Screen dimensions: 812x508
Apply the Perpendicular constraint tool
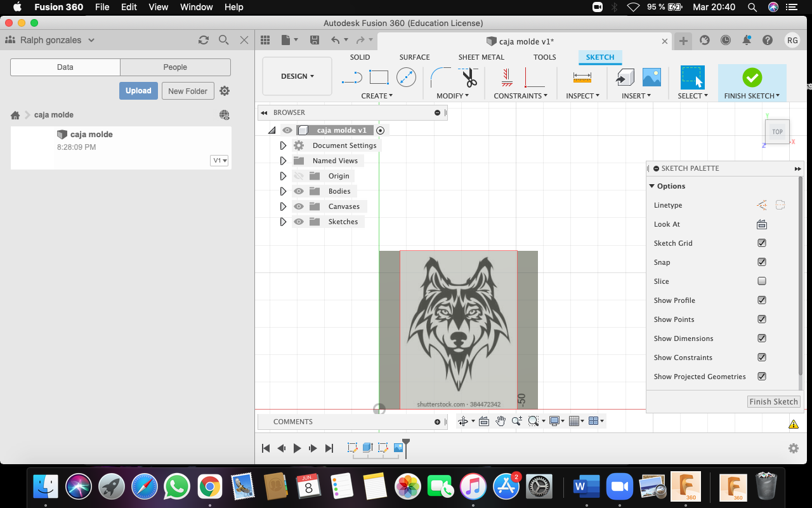point(535,77)
